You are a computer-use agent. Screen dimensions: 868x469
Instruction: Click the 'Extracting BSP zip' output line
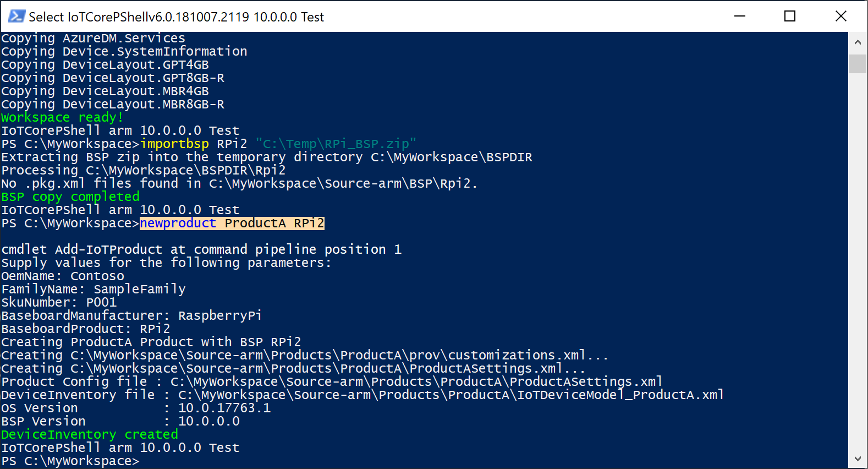pyautogui.click(x=267, y=157)
